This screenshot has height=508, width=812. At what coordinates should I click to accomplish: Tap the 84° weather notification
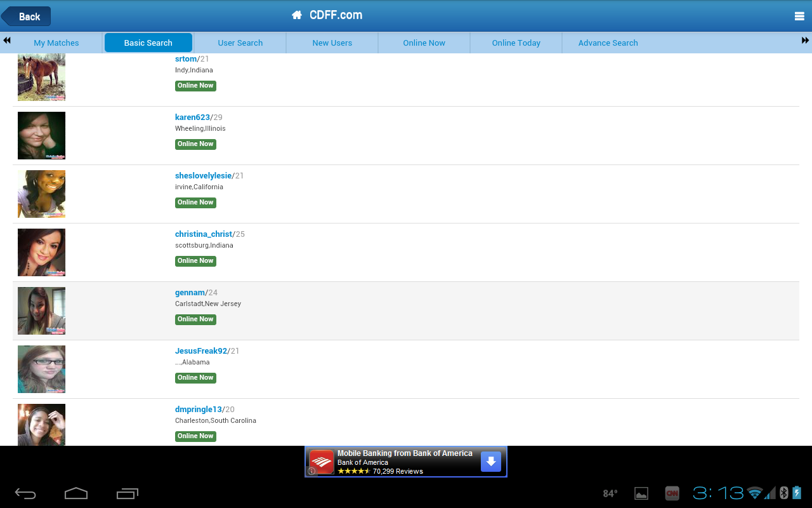(x=610, y=493)
